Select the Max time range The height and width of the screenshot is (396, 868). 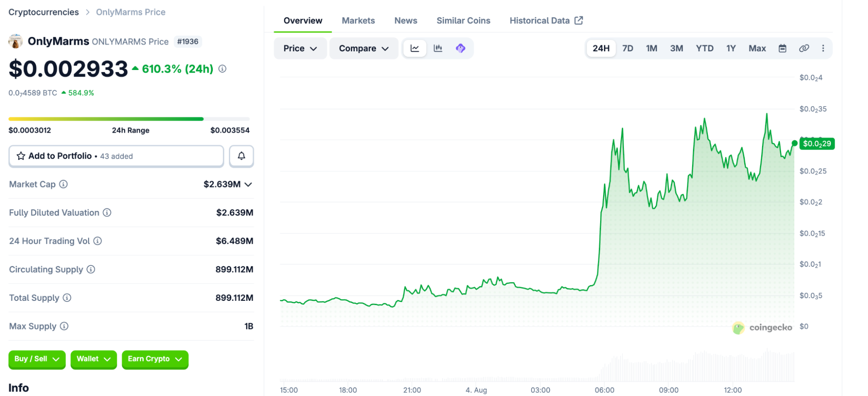757,48
